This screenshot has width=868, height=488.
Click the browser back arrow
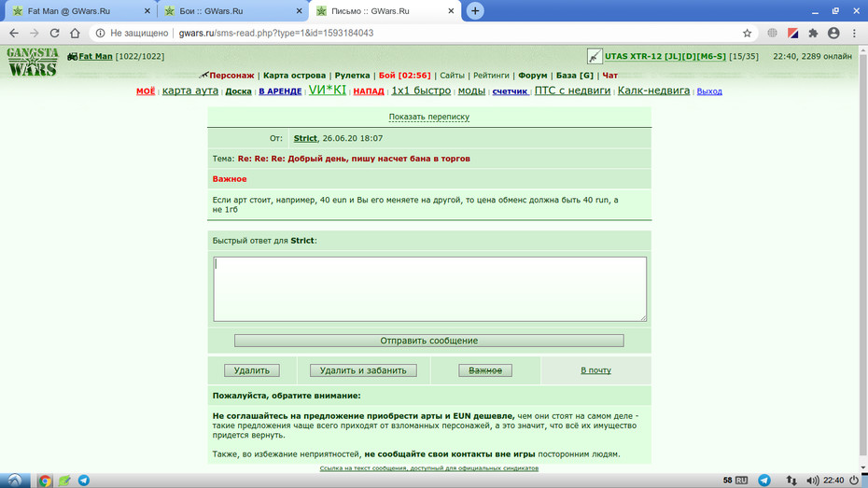14,34
